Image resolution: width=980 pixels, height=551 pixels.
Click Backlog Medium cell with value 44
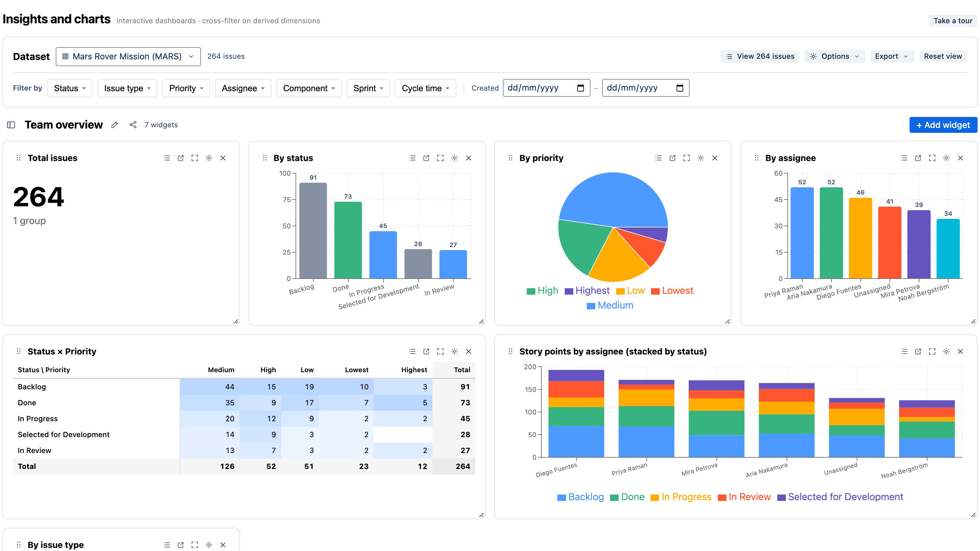pyautogui.click(x=209, y=387)
